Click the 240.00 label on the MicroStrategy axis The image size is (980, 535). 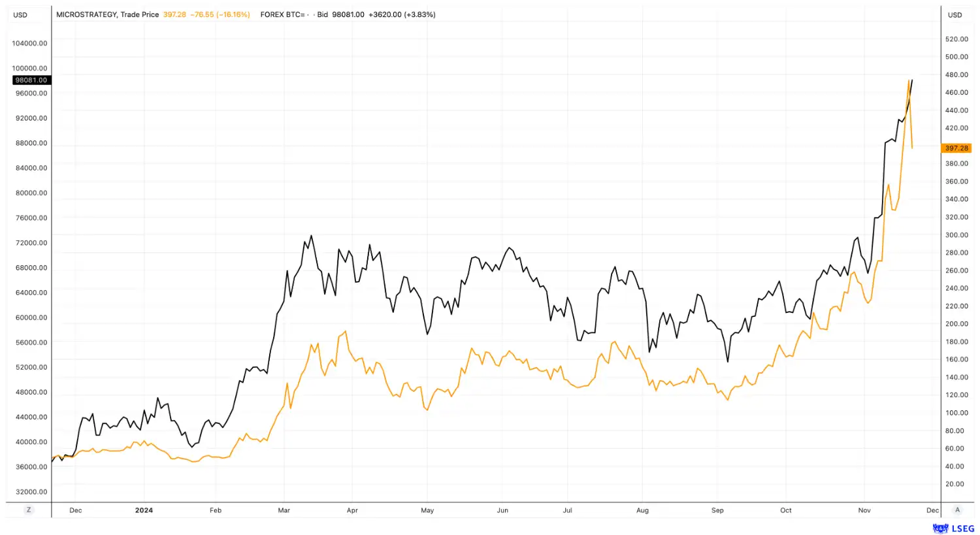tap(956, 288)
